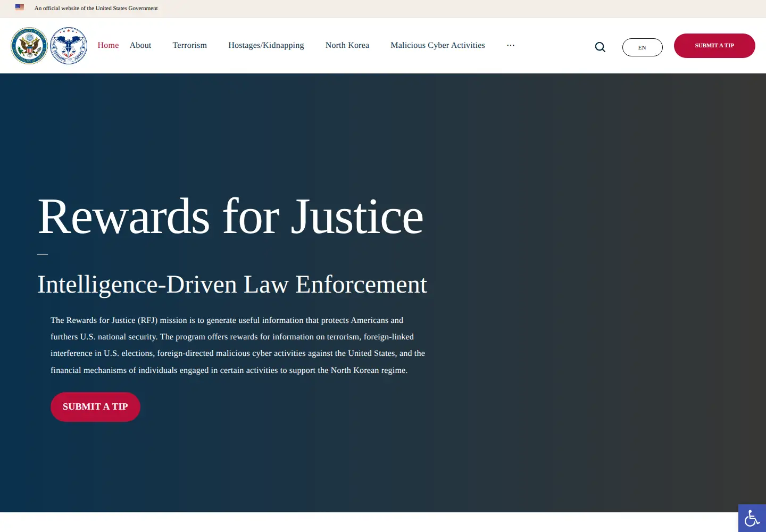Open the About menu item
Screen dimensions: 766x532
(140, 45)
